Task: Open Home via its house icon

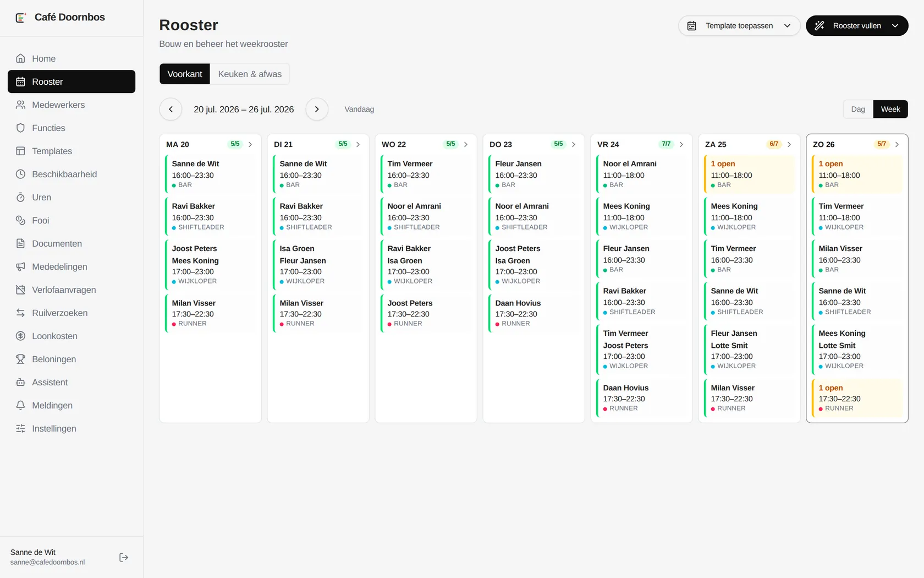Action: [20, 58]
